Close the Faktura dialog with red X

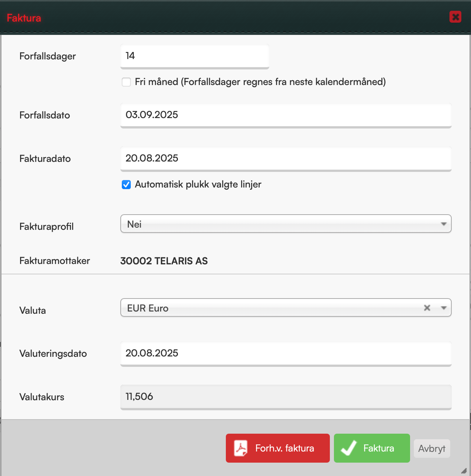455,17
